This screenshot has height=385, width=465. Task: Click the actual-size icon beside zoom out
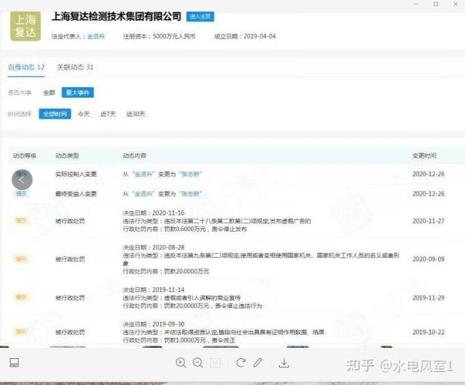215,363
